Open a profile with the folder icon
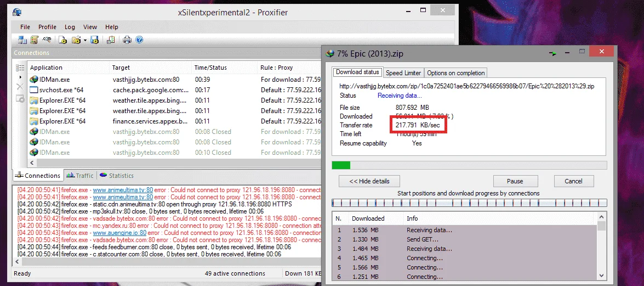644x286 pixels. tap(76, 40)
